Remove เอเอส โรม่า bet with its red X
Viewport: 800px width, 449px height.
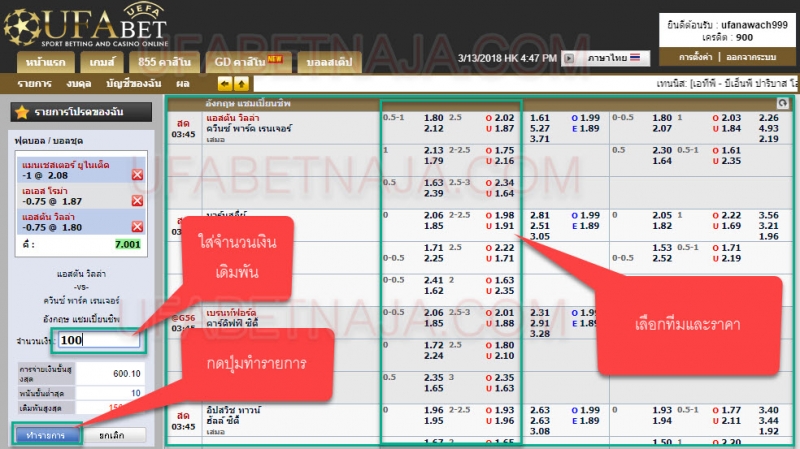(x=137, y=201)
